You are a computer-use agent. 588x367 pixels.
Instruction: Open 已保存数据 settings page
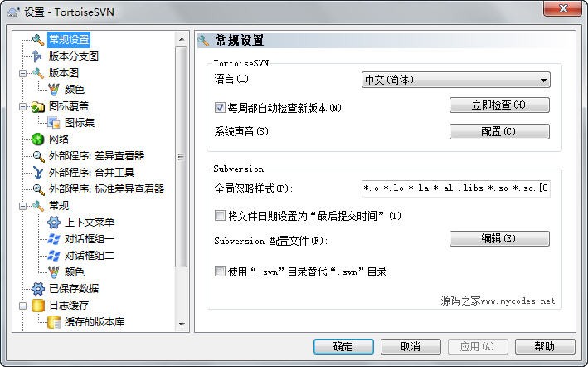click(x=74, y=289)
